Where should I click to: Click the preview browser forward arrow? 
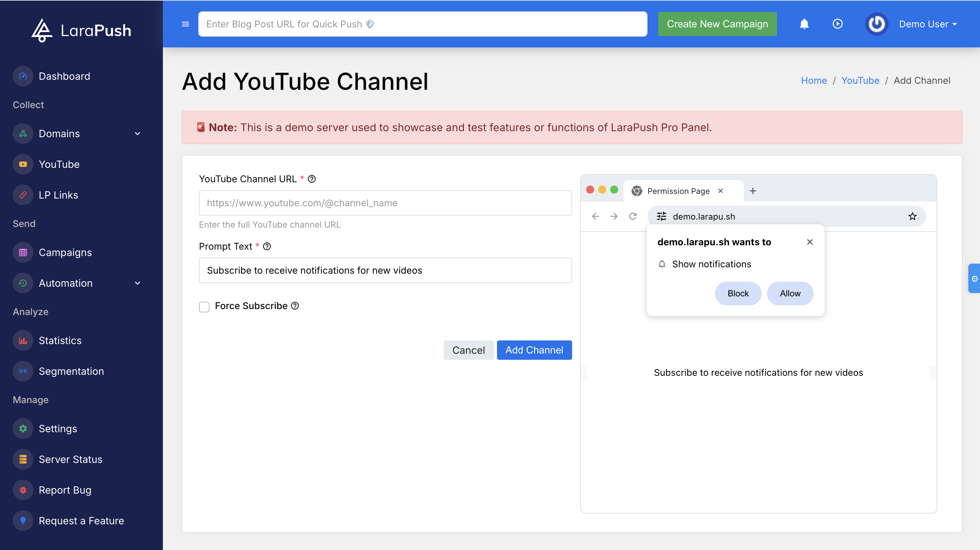pyautogui.click(x=614, y=216)
